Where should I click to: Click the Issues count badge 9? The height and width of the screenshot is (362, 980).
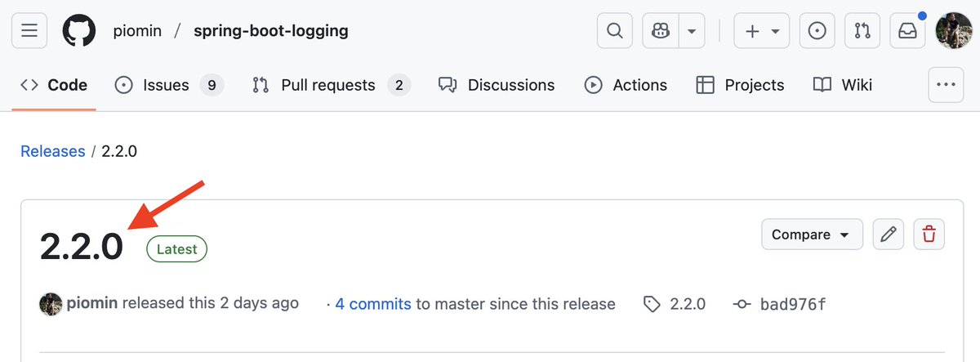coord(212,85)
